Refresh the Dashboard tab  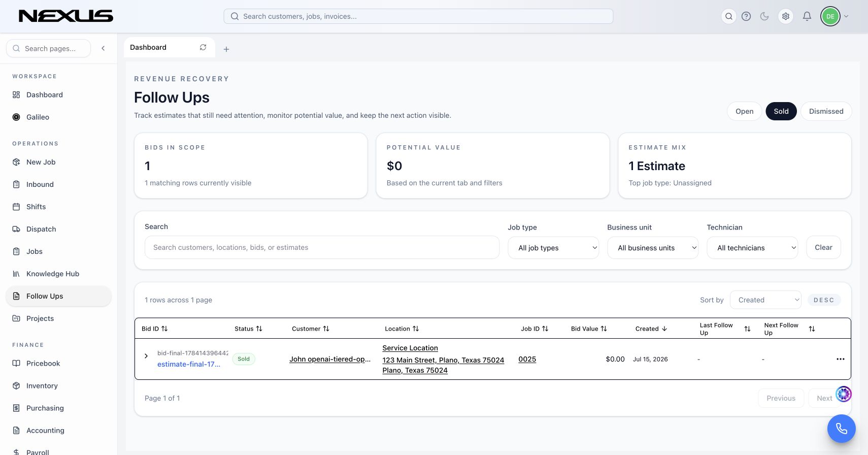(x=203, y=47)
